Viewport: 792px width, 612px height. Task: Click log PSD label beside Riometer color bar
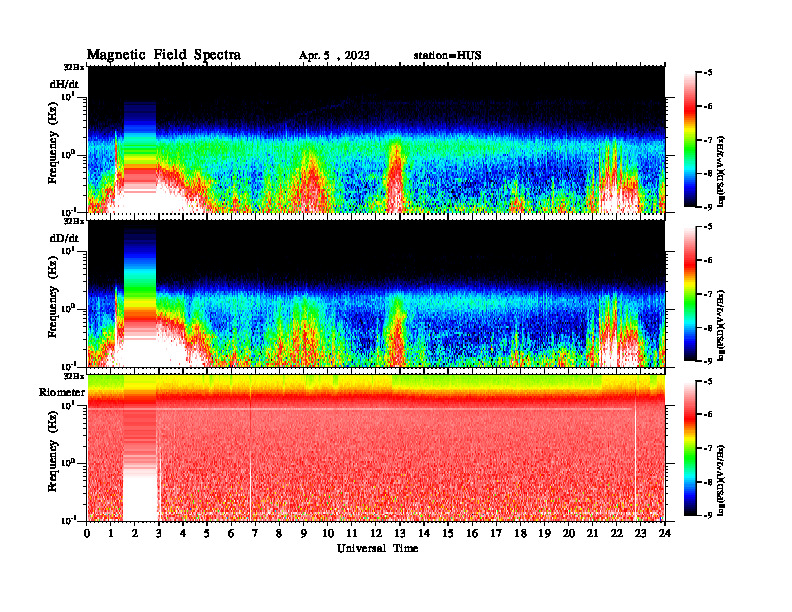[721, 480]
